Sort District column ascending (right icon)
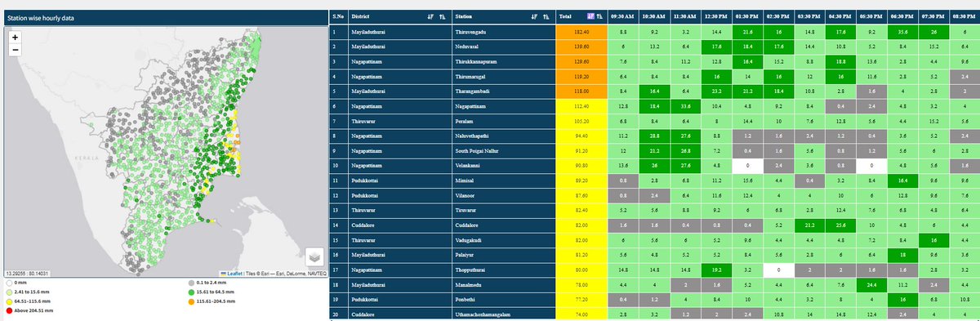Viewport: 980px width, 321px height. (442, 16)
